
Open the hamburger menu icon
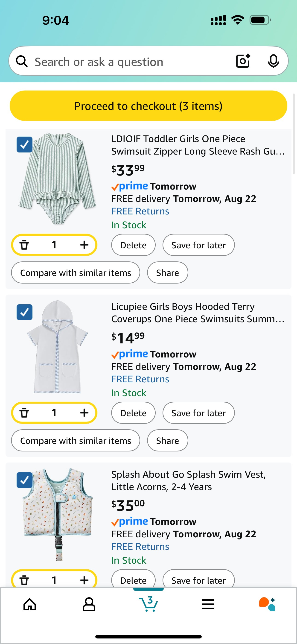click(208, 605)
